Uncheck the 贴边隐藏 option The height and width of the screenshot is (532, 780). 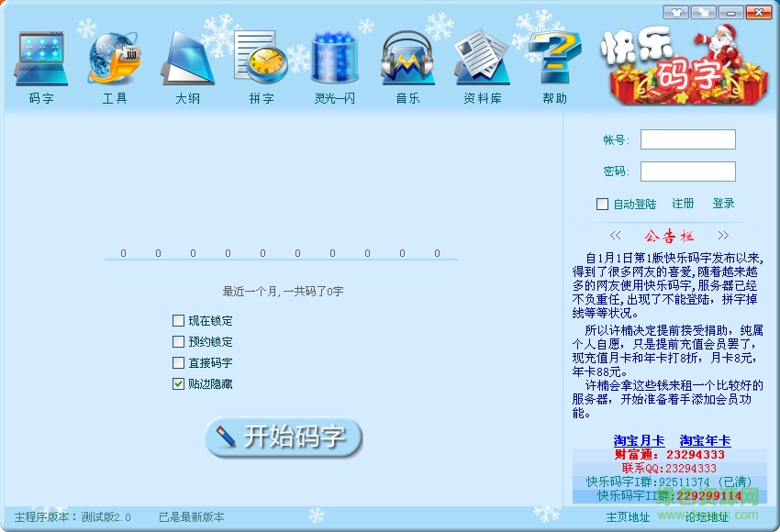[x=179, y=382]
